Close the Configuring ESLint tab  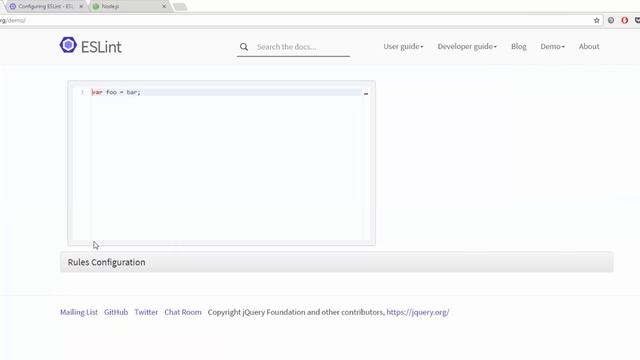(81, 7)
